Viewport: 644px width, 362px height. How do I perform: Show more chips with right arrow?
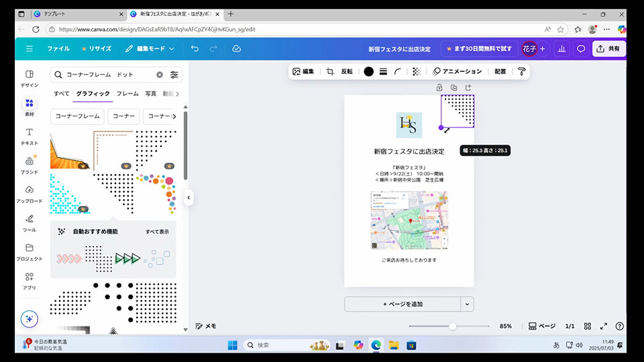tap(174, 116)
